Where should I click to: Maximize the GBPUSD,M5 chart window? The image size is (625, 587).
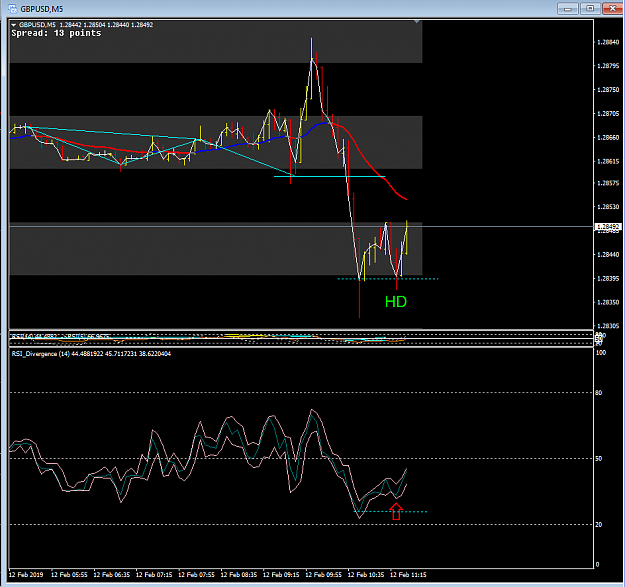[x=590, y=8]
